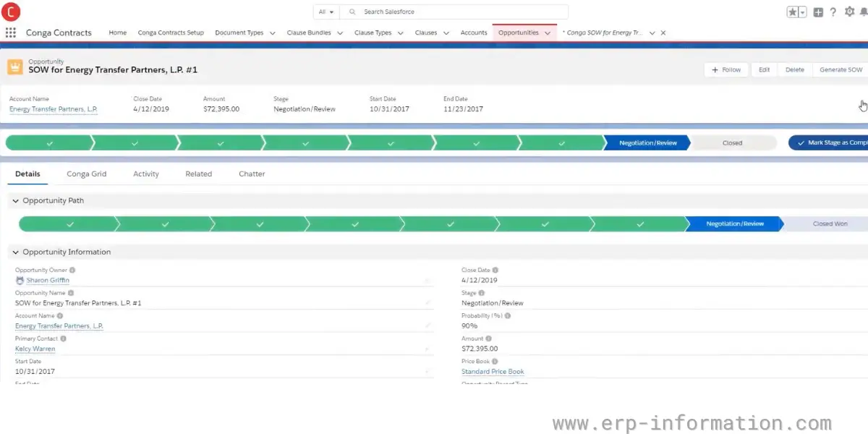Click the 10/31/2017 Start Date in details
Viewport: 868px width, 434px height.
35,372
